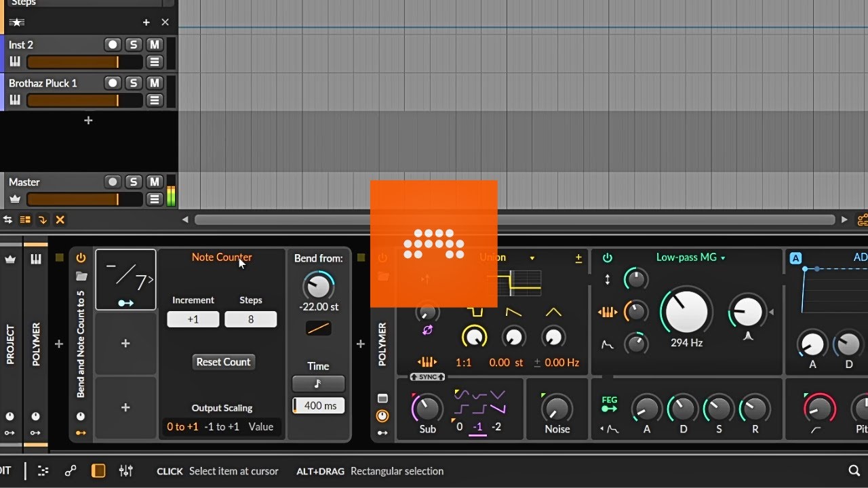Select the pulse waveform icon in oscillator
This screenshot has width=868, height=488.
click(x=475, y=312)
